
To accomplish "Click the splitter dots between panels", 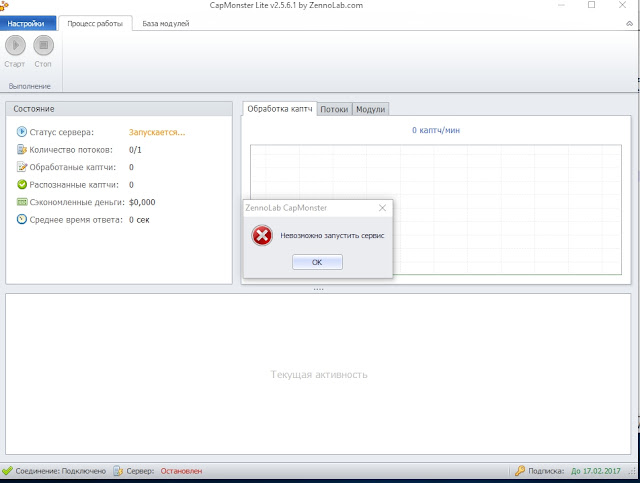I will (x=318, y=289).
